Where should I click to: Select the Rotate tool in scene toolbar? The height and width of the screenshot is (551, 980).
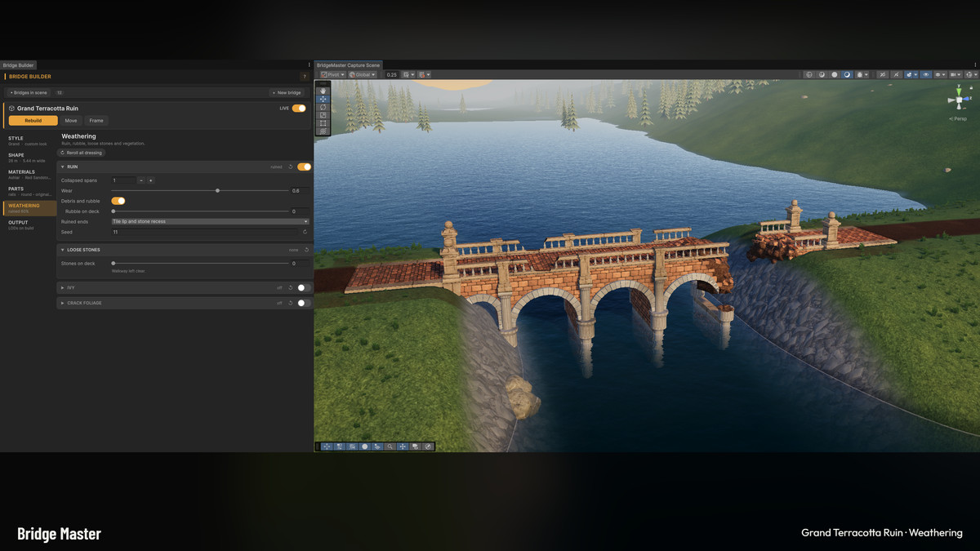323,107
